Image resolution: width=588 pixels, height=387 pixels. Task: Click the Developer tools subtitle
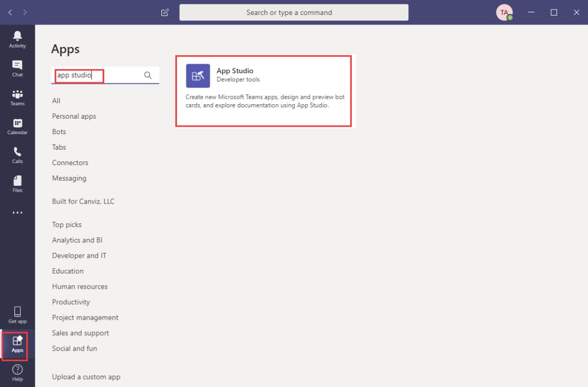pyautogui.click(x=238, y=80)
